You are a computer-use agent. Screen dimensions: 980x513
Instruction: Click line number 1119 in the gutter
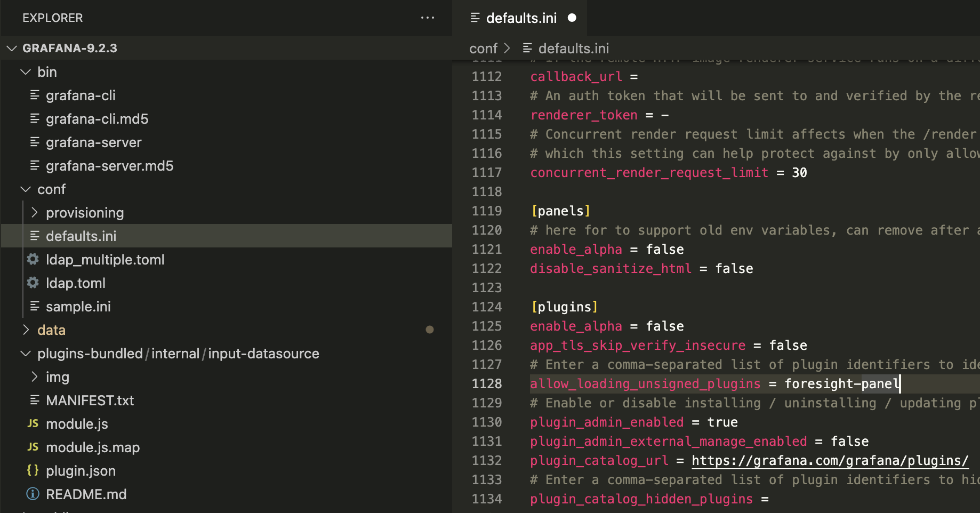pos(487,211)
